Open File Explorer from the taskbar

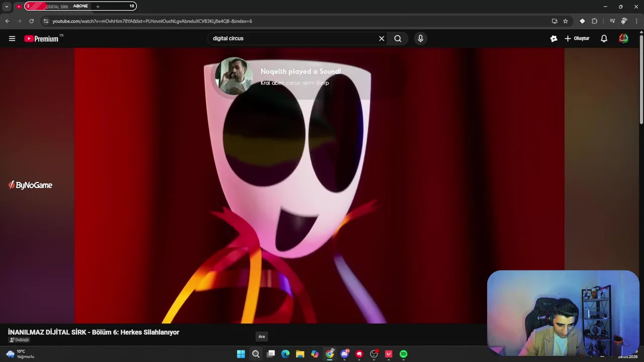point(300,354)
